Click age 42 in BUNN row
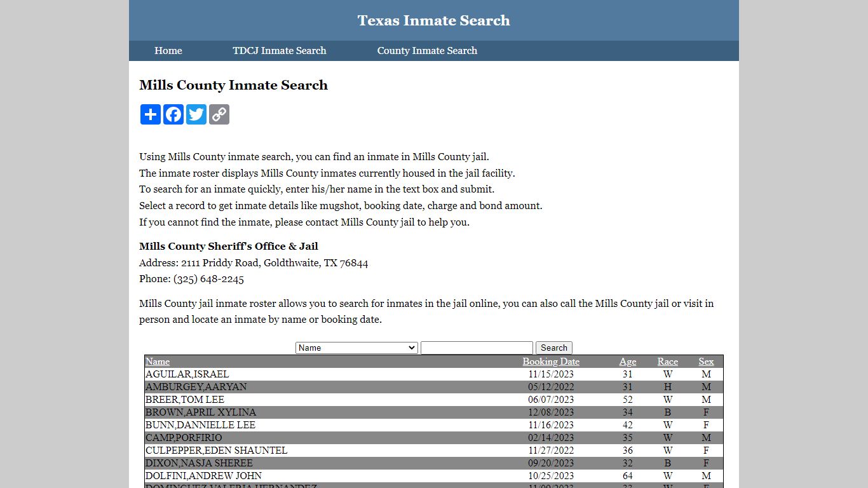868x488 pixels. 628,425
